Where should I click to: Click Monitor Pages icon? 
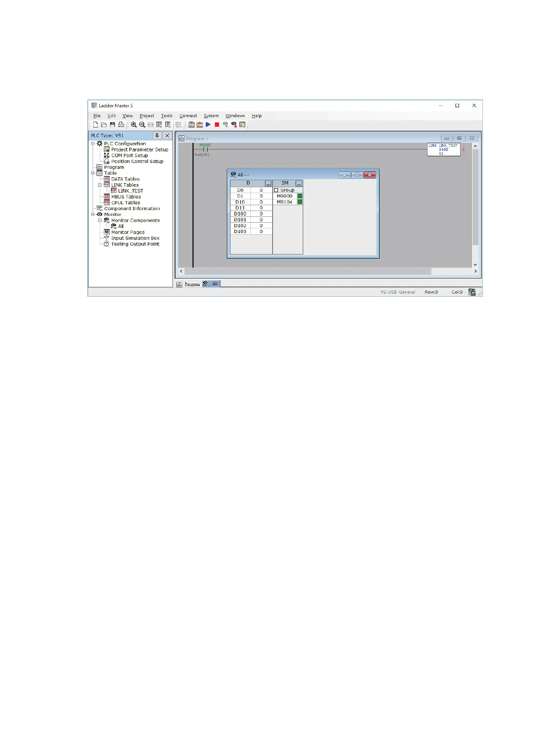pyautogui.click(x=106, y=232)
